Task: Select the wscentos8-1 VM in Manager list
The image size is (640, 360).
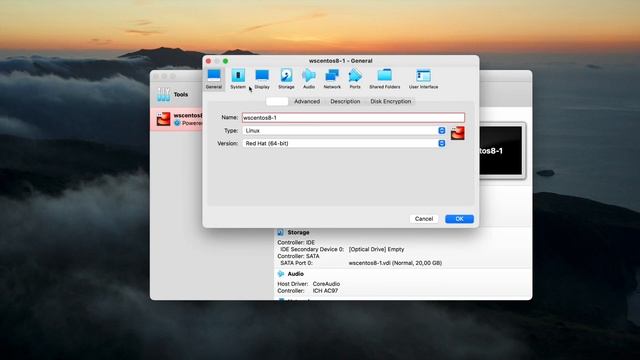Action: 177,119
